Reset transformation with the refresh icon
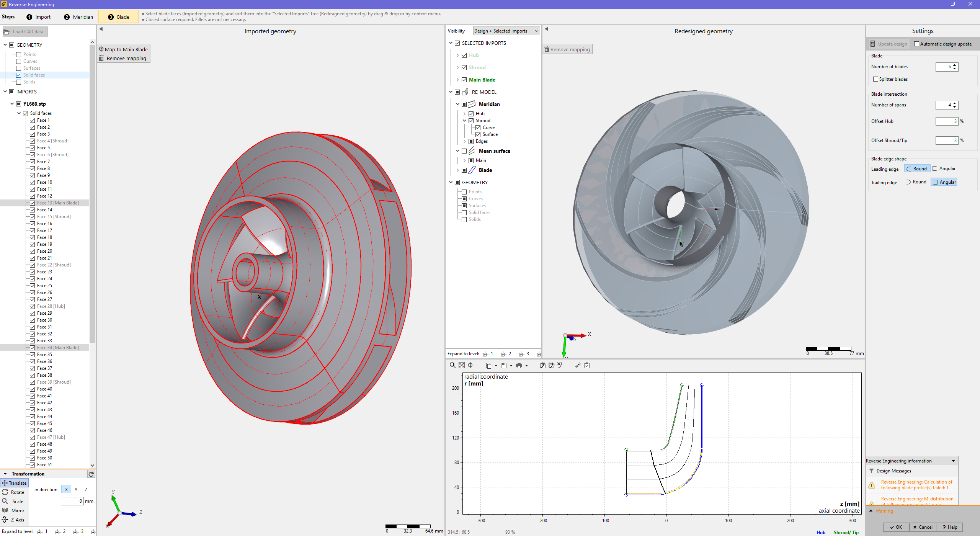This screenshot has width=980, height=536. (91, 474)
